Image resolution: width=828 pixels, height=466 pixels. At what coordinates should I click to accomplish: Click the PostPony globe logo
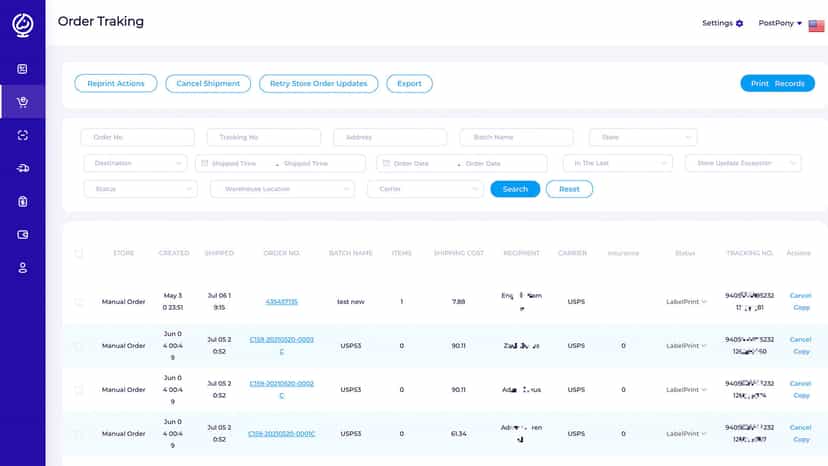tap(23, 24)
